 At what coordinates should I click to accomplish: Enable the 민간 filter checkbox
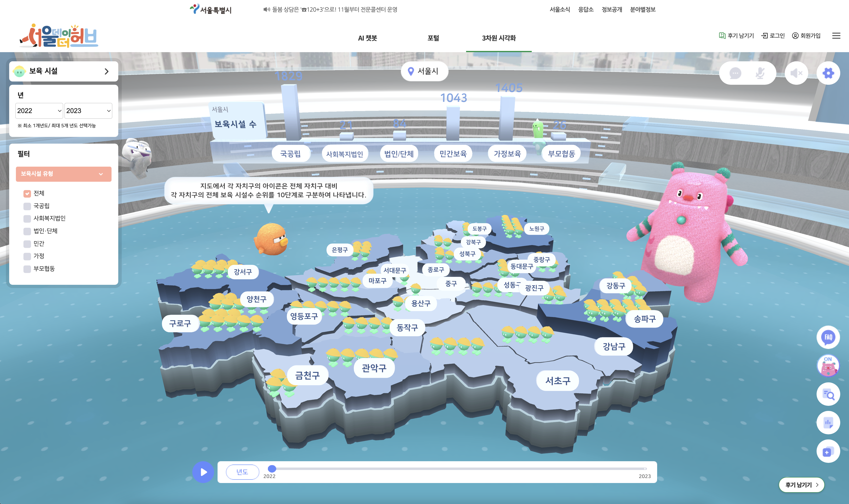27,244
